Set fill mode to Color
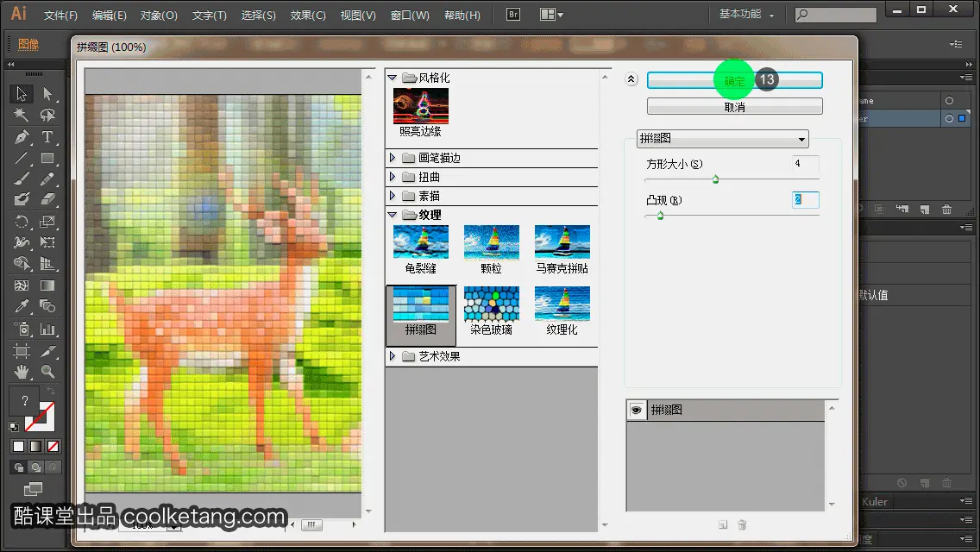This screenshot has height=552, width=980. click(x=18, y=447)
